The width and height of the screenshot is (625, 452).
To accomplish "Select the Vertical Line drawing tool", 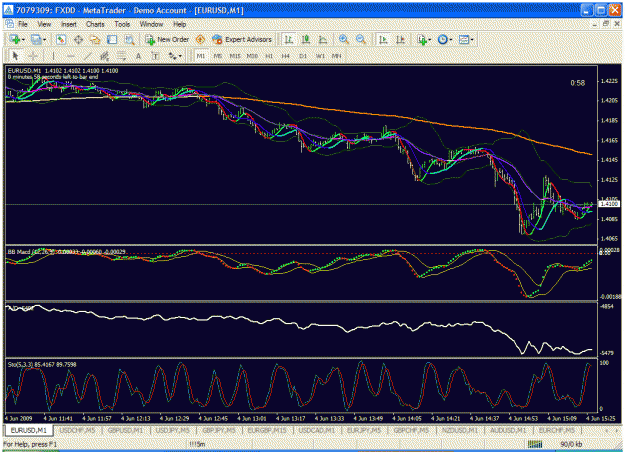I will click(x=53, y=56).
